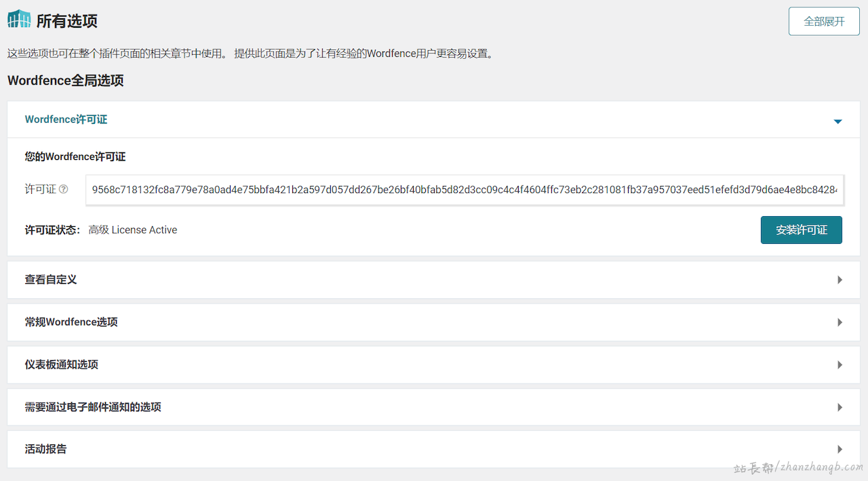Click inside the license key field
This screenshot has width=868, height=481.
tap(465, 190)
